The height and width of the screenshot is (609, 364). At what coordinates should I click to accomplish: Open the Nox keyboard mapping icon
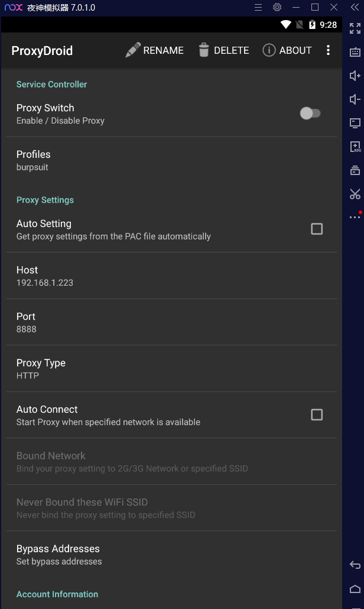355,52
